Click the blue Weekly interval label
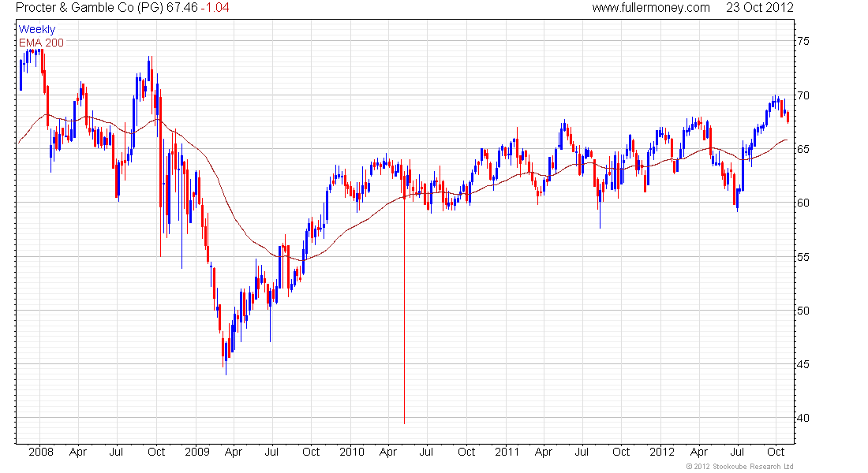 coord(37,29)
